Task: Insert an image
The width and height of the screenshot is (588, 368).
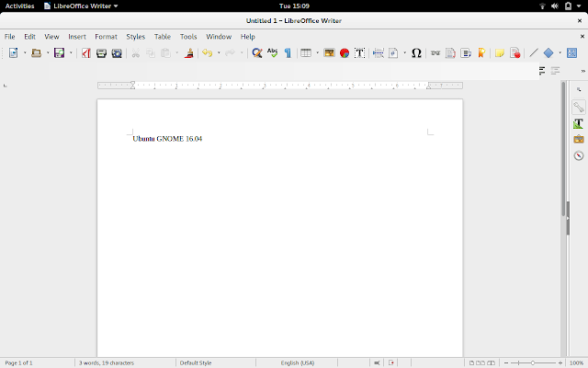Action: 329,53
